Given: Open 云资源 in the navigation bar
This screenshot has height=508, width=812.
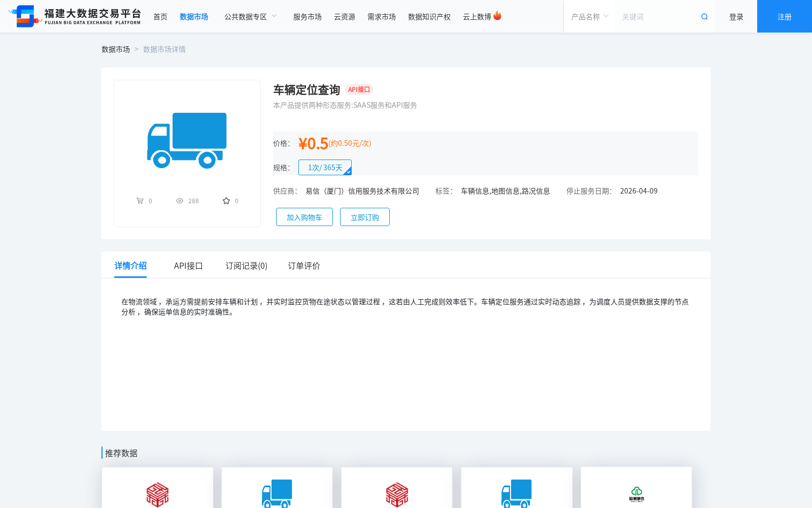Looking at the screenshot, I should click(x=345, y=17).
